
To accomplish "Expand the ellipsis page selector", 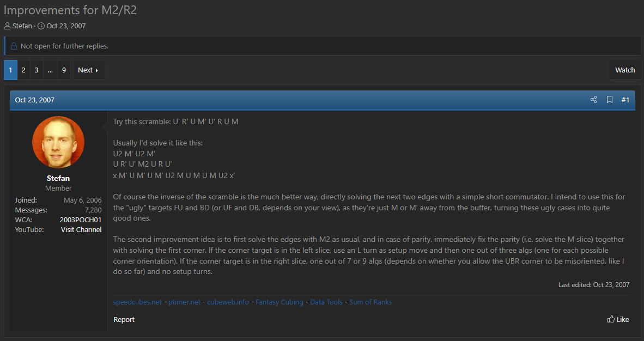I will pos(50,70).
